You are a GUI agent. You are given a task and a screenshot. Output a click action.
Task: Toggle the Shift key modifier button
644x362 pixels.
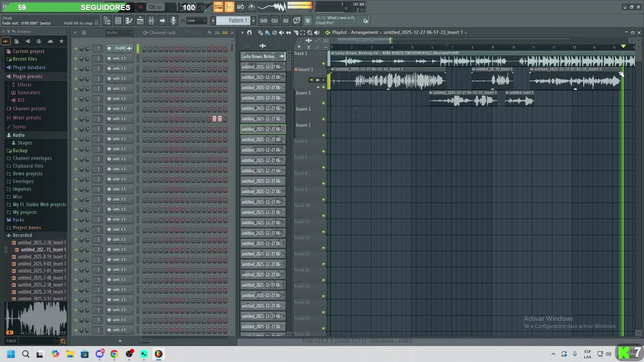coord(264,21)
